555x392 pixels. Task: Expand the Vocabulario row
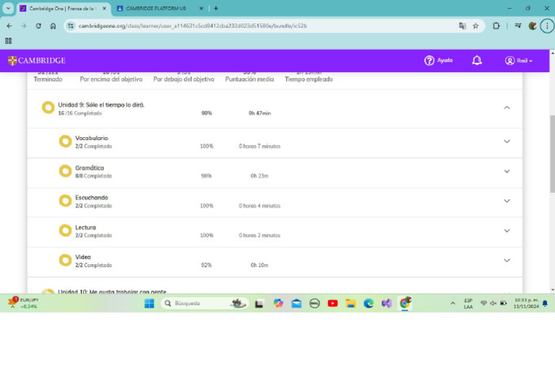507,141
